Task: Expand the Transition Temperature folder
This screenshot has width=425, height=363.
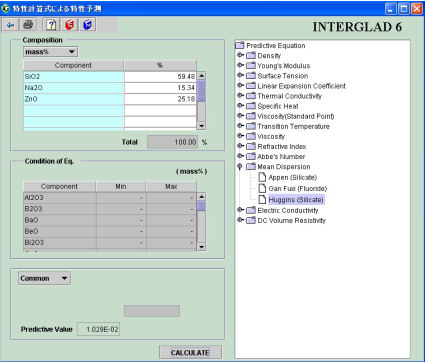Action: (x=240, y=126)
